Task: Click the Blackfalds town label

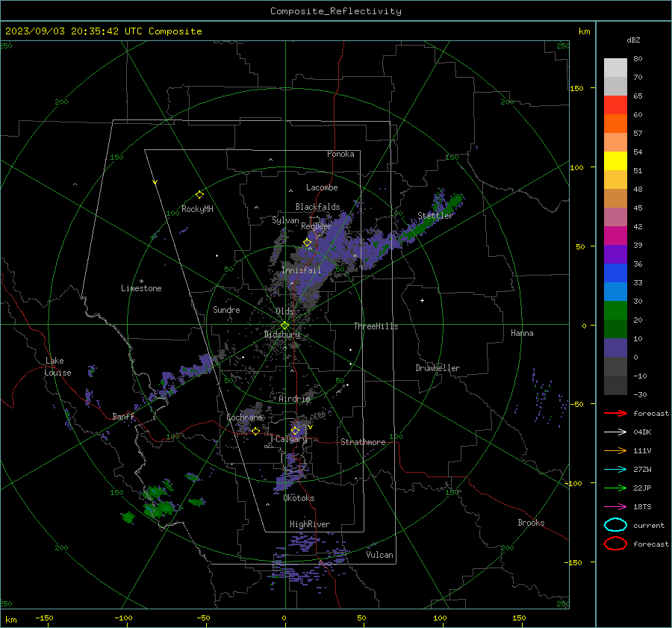Action: (x=317, y=207)
